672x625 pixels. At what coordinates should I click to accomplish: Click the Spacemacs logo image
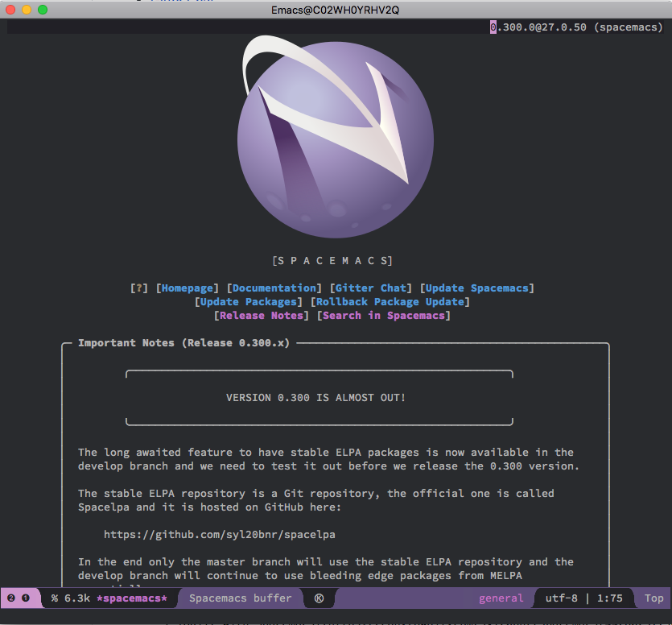pyautogui.click(x=336, y=137)
